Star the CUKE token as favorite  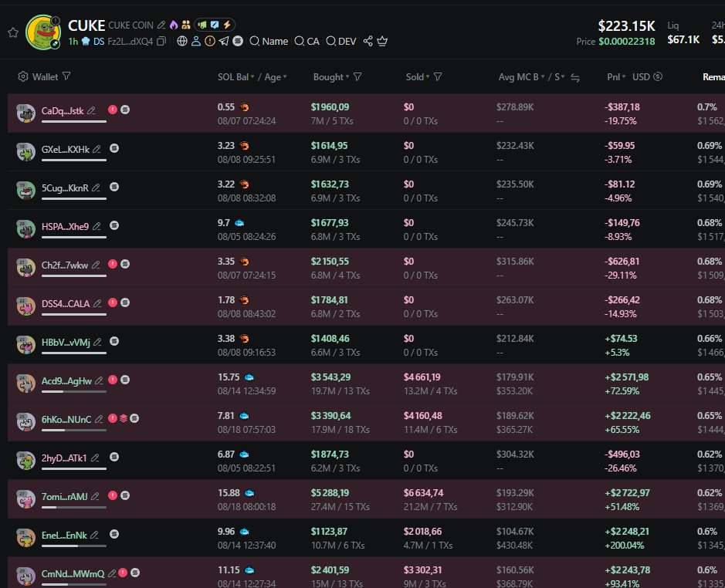pos(13,32)
